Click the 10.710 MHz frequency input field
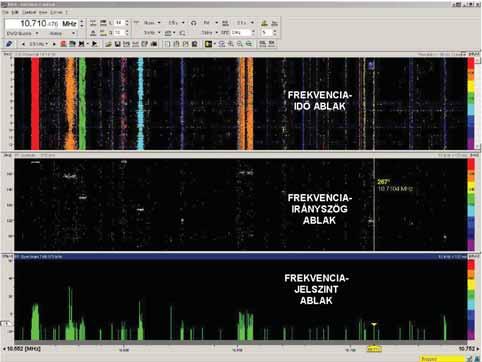Screen dimensions: 482x362 tap(42, 24)
